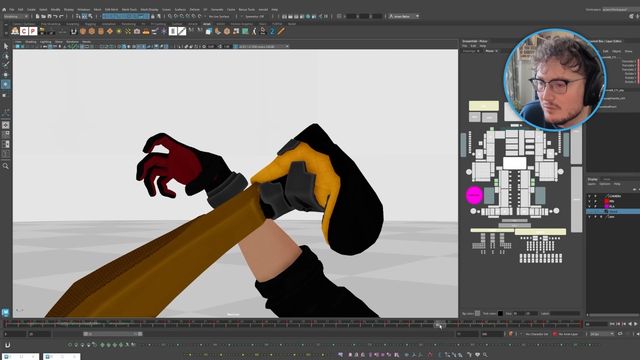Click the magenta circle button in the picker
Image resolution: width=640 pixels, height=360 pixels.
pyautogui.click(x=474, y=195)
